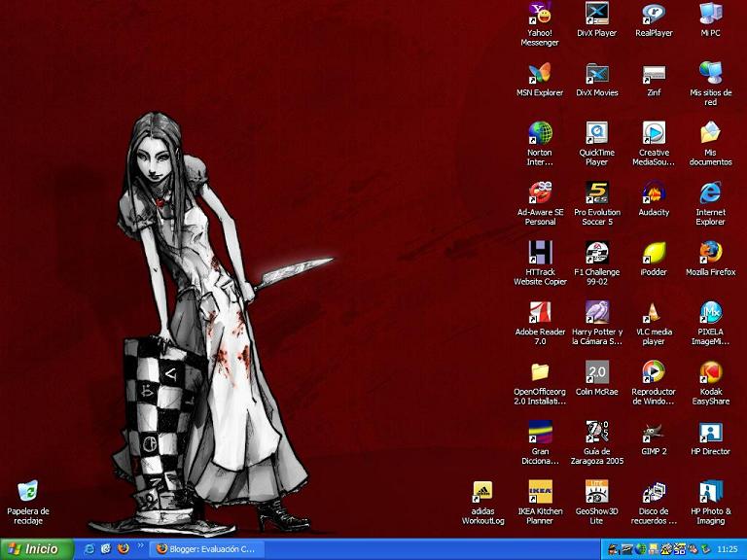This screenshot has width=747, height=560.
Task: Open Gran Diccionario shortcut icon
Action: pyautogui.click(x=540, y=432)
